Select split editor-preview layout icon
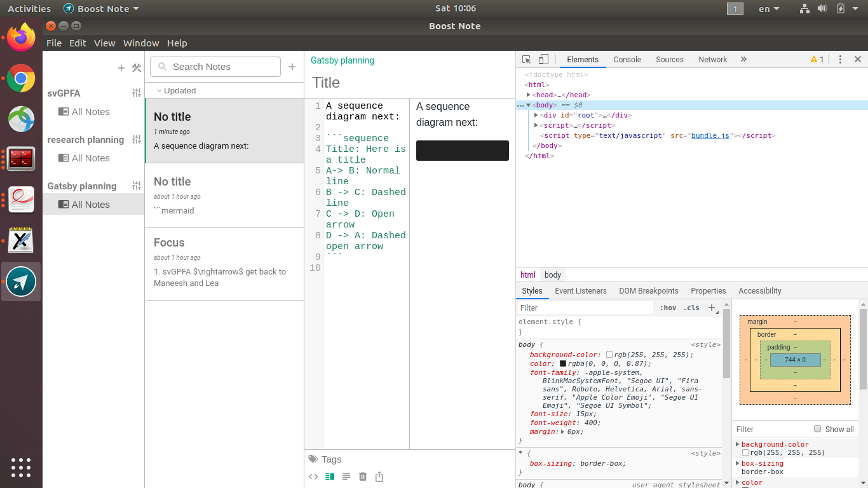This screenshot has height=488, width=868. (x=330, y=477)
